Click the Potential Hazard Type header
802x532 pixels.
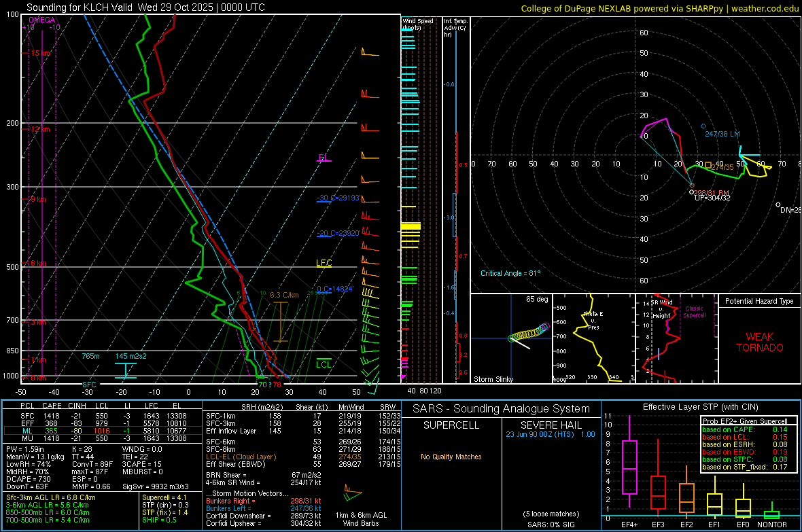[760, 301]
